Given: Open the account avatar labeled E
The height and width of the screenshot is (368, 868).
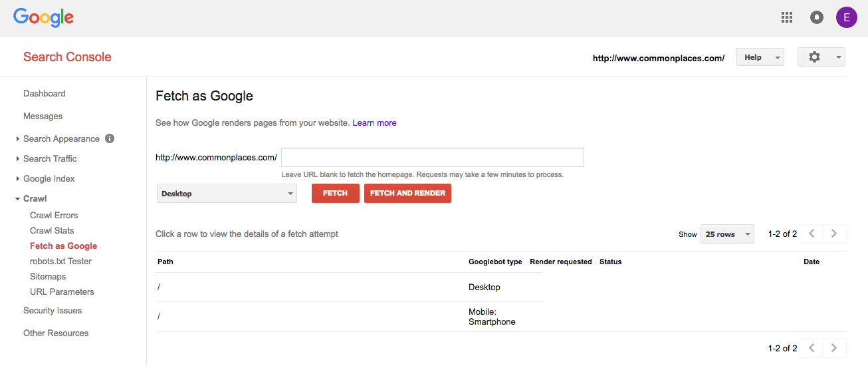Looking at the screenshot, I should pyautogui.click(x=846, y=18).
